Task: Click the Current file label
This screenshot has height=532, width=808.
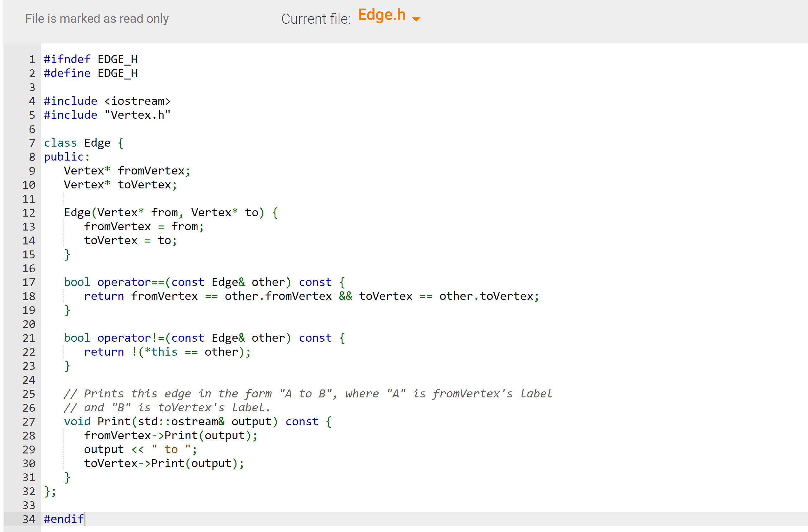Action: coord(316,19)
